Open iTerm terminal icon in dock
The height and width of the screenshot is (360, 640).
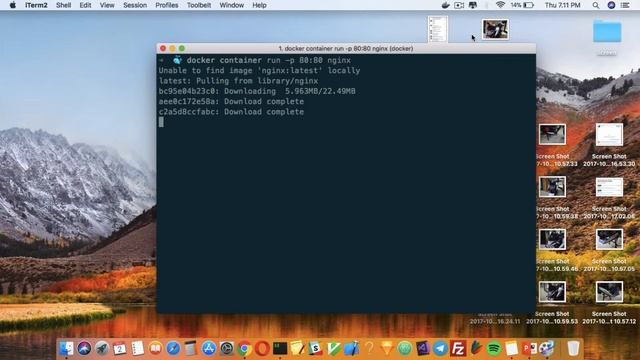280,348
